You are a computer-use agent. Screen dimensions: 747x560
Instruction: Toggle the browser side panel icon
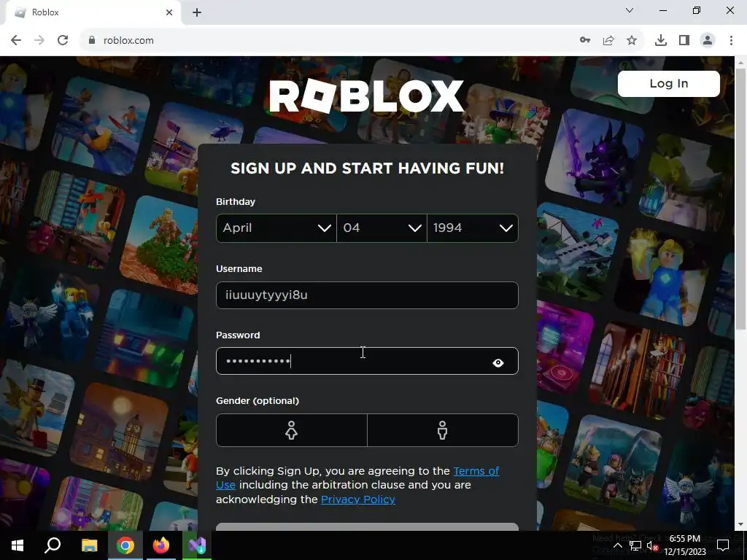point(684,41)
